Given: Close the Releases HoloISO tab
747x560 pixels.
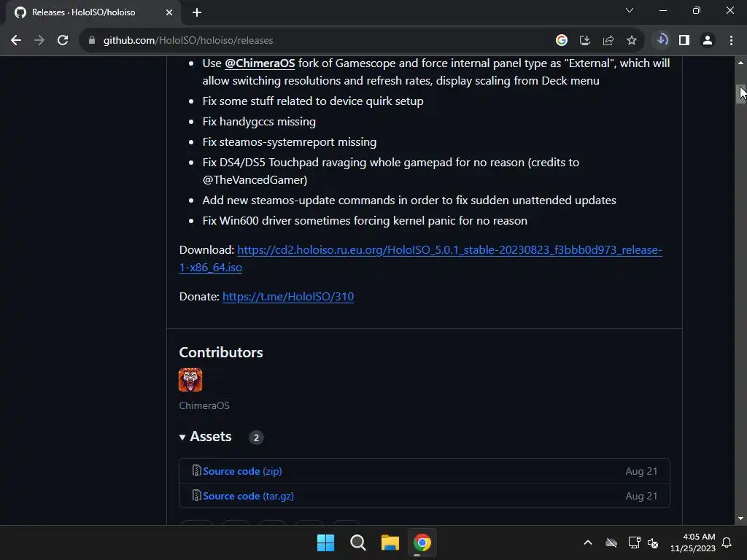Looking at the screenshot, I should click(169, 12).
